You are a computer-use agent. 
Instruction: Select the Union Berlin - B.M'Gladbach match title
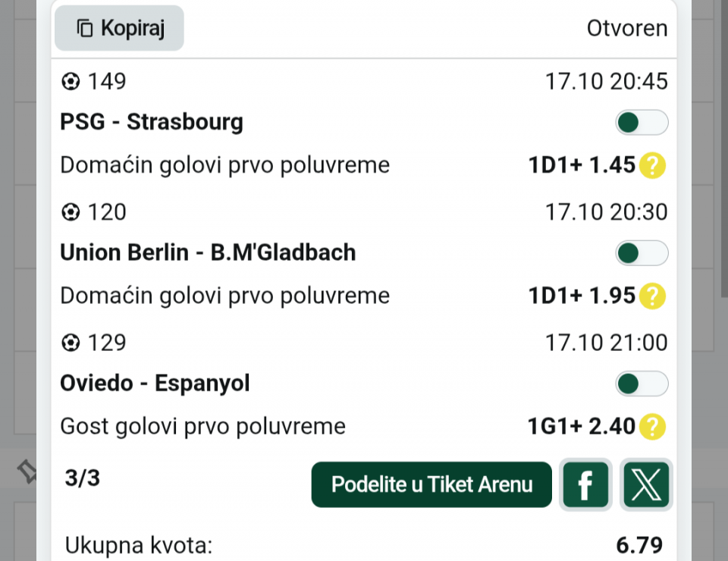pyautogui.click(x=208, y=252)
